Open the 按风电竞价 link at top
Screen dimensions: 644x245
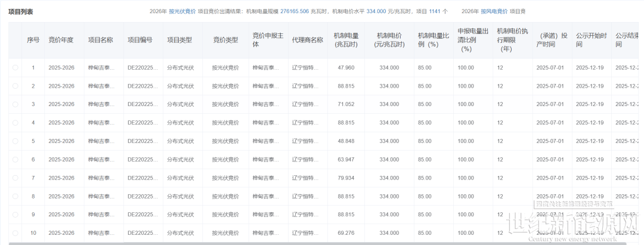pos(494,11)
